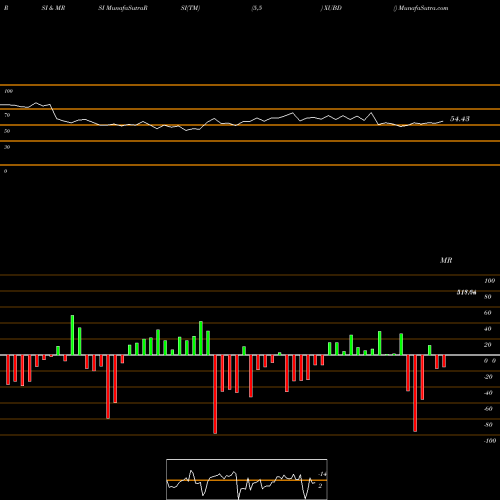The height and width of the screenshot is (500, 500).
Task: Click the longest red bar near center
Action: click(x=215, y=394)
